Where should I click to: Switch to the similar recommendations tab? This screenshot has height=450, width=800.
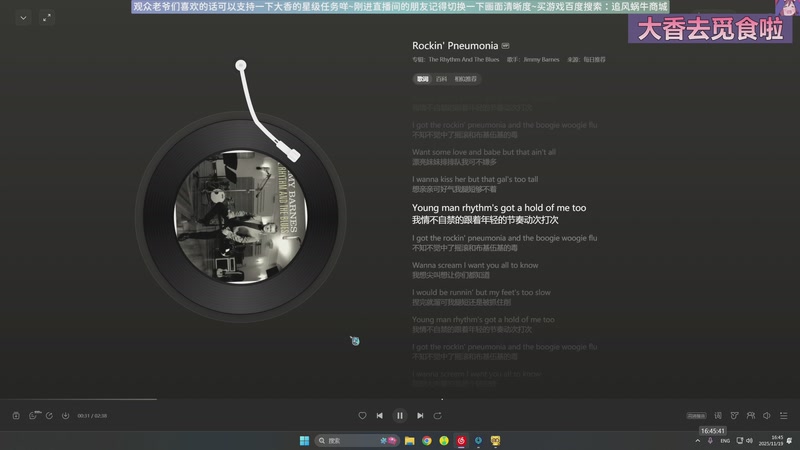tap(466, 79)
